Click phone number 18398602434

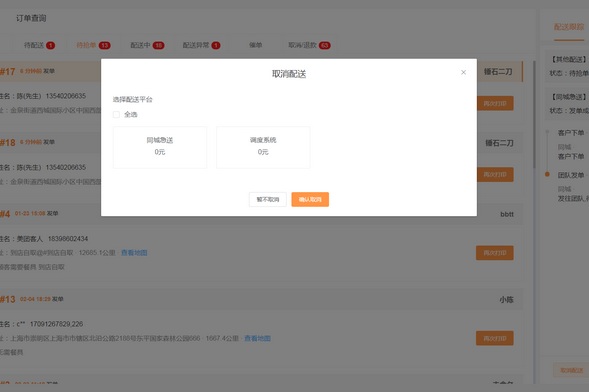[68, 239]
